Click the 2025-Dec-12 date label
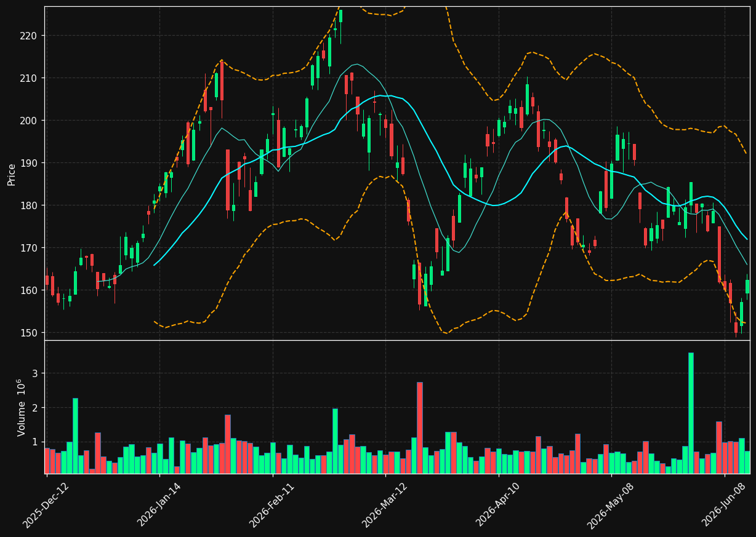 46,504
